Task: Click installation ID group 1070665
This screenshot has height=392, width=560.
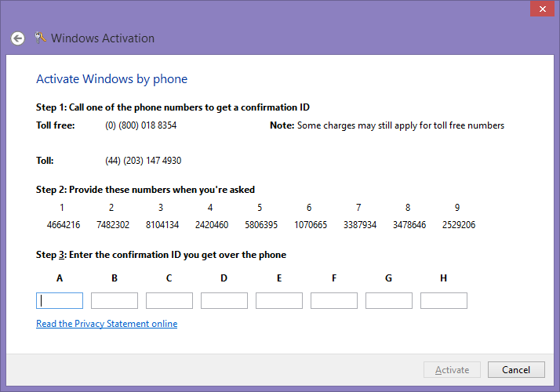Action: pyautogui.click(x=311, y=225)
